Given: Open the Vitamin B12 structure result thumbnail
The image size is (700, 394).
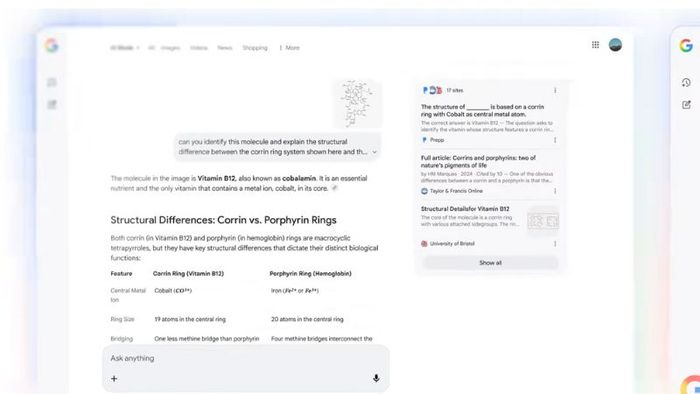Looking at the screenshot, I should coord(543,221).
